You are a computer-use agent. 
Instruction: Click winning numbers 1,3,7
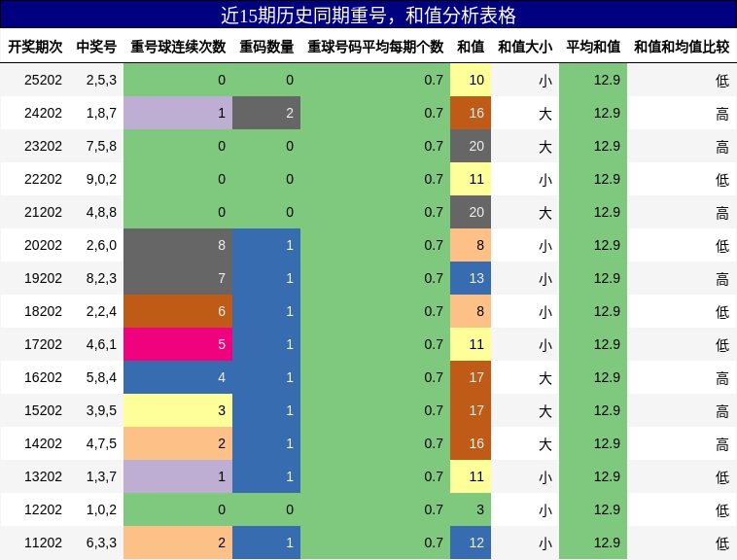101,476
